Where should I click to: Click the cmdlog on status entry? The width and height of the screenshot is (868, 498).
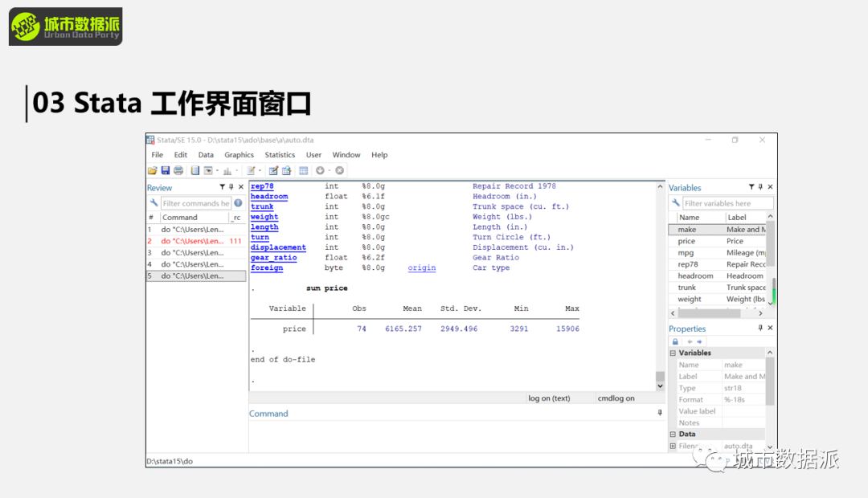point(616,398)
